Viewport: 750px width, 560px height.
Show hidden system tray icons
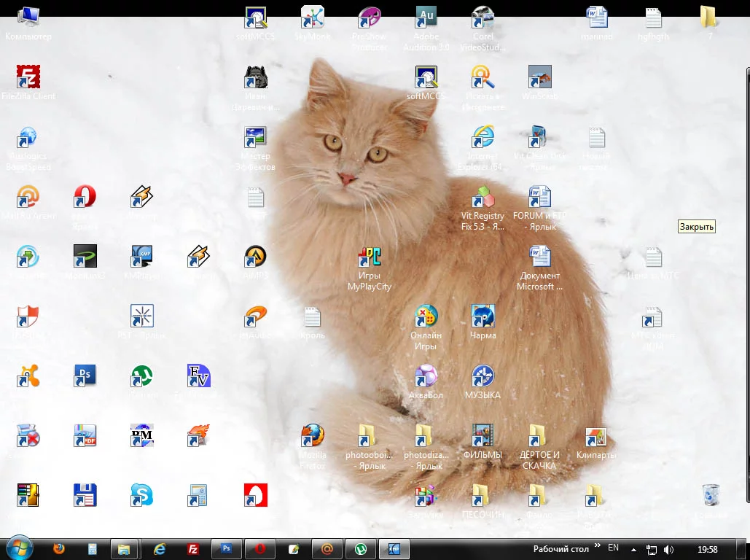tap(633, 549)
